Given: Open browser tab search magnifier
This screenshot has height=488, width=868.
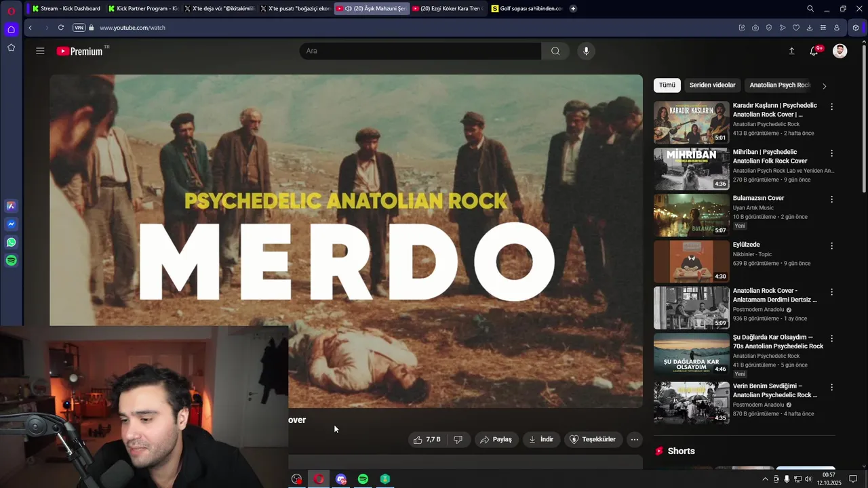Looking at the screenshot, I should [810, 9].
